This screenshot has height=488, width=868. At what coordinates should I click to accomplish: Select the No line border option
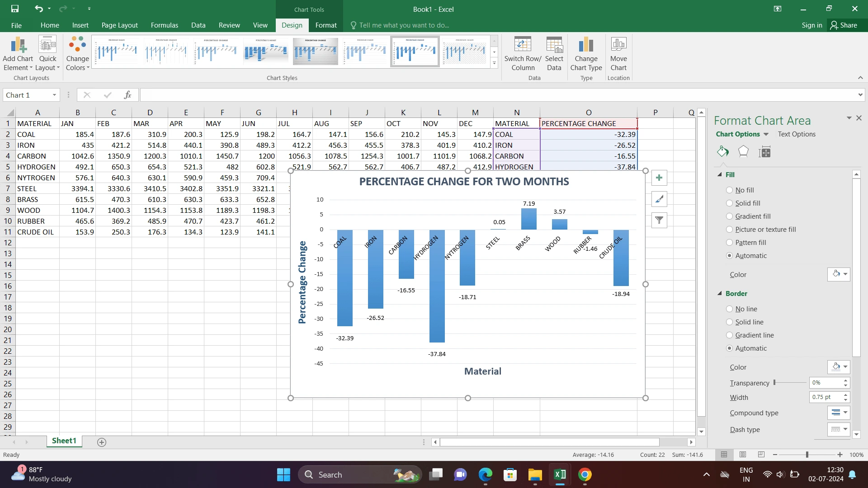click(x=729, y=309)
